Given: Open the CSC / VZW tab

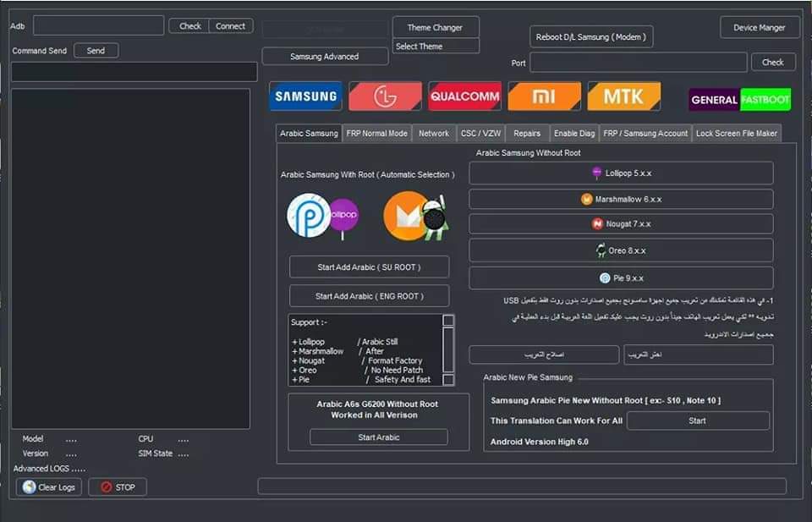Looking at the screenshot, I should coord(480,133).
